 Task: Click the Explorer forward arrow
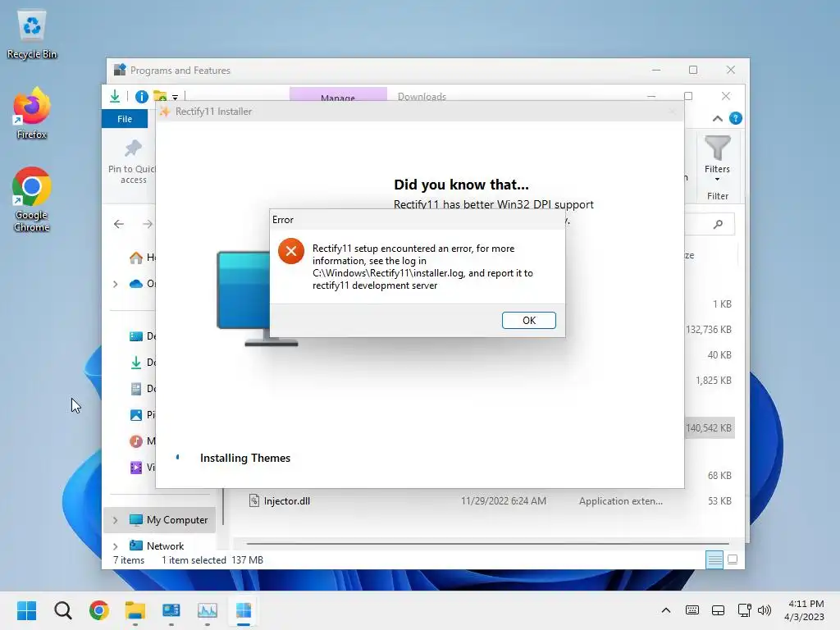click(x=148, y=224)
